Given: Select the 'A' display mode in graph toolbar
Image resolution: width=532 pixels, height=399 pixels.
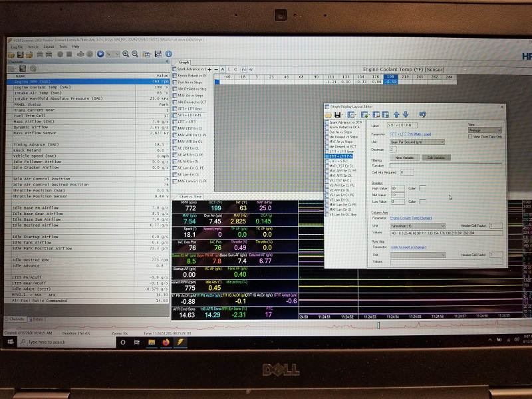Looking at the screenshot, I should click(x=223, y=70).
